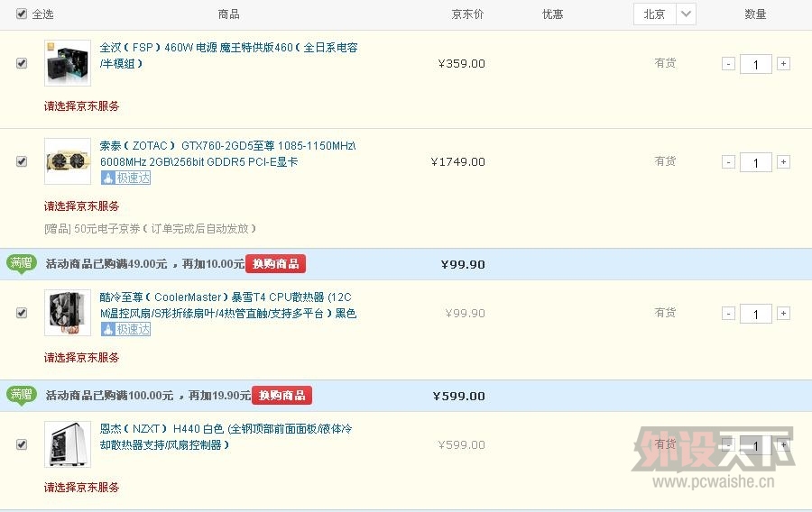Click the FSP power supply quantity field
The width and height of the screenshot is (812, 512).
756,64
